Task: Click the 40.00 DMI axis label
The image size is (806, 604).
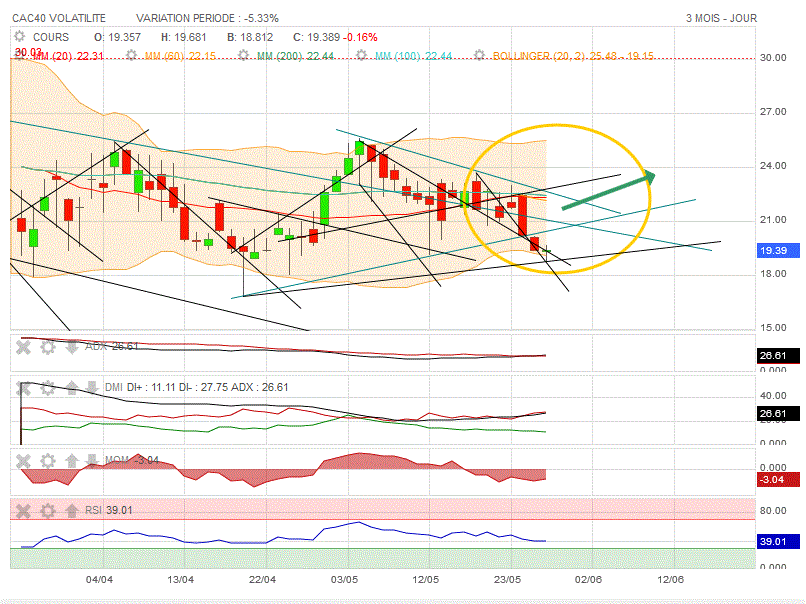Action: (x=773, y=396)
